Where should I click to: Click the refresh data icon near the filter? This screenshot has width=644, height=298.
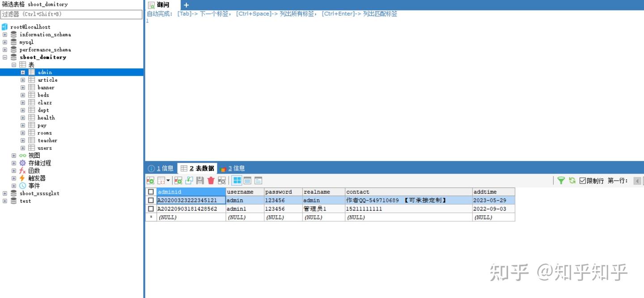pyautogui.click(x=572, y=180)
